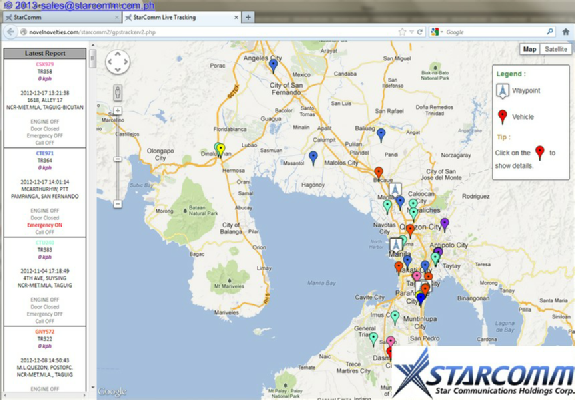Click the sidebar horizontal scrollbar at bottom
575x400 pixels.
pos(45,395)
